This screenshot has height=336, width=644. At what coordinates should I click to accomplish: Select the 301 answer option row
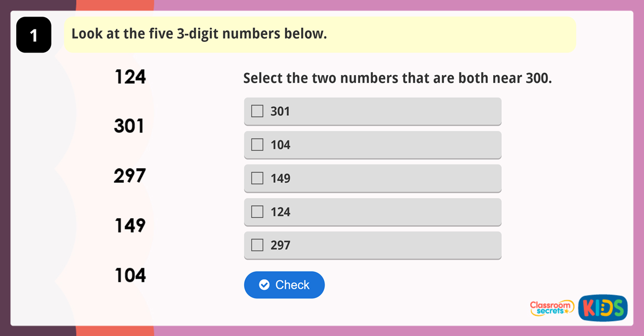pos(372,111)
